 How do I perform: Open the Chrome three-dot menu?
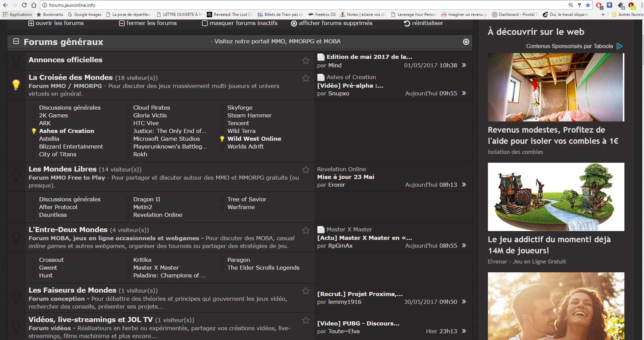tap(641, 5)
